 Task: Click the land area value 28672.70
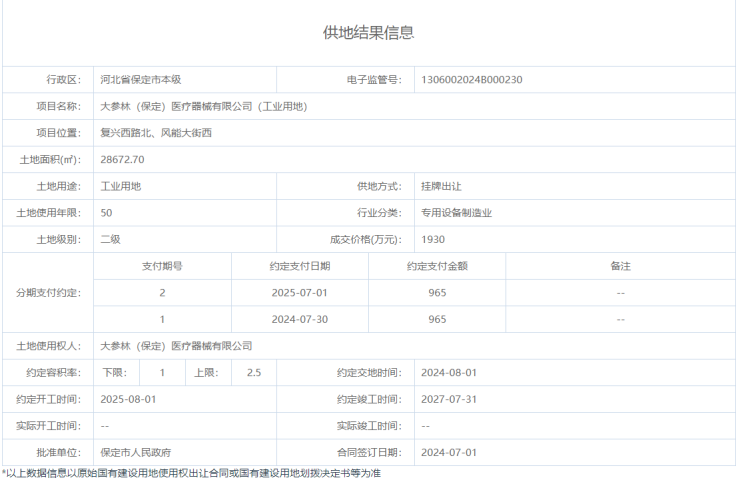[123, 159]
